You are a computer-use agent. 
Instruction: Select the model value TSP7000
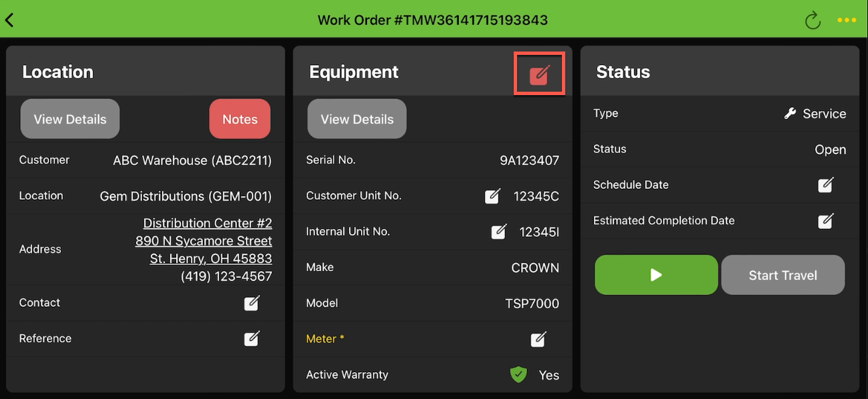click(532, 303)
